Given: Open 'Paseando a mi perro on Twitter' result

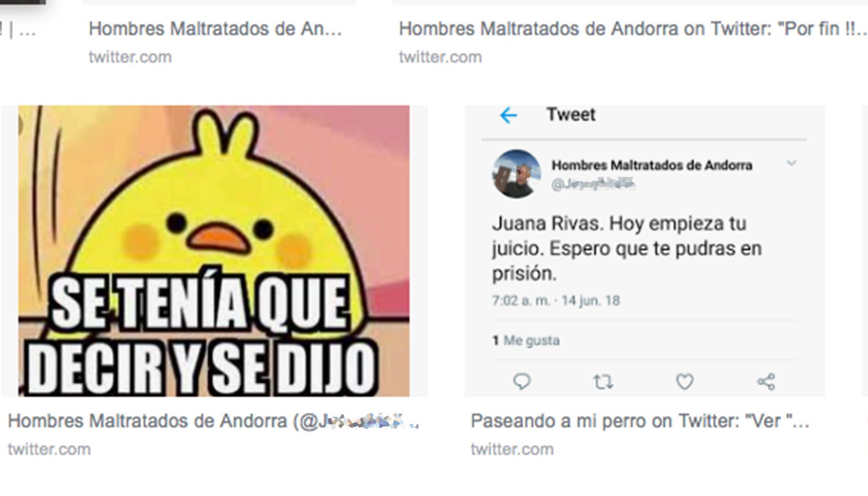Looking at the screenshot, I should click(640, 421).
